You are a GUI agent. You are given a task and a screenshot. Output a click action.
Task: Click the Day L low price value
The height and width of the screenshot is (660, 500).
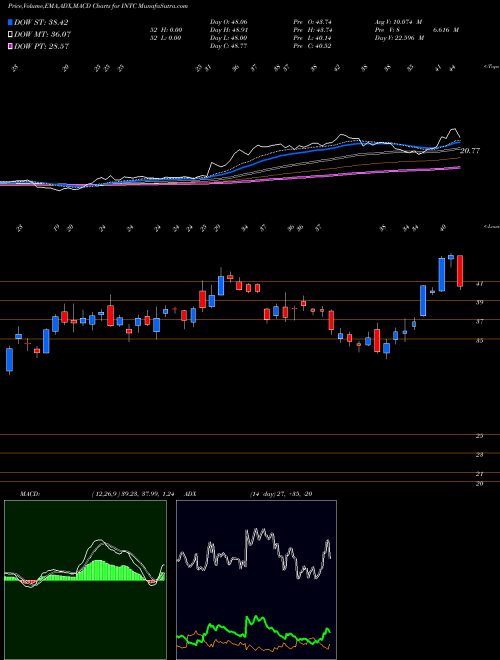[x=228, y=38]
